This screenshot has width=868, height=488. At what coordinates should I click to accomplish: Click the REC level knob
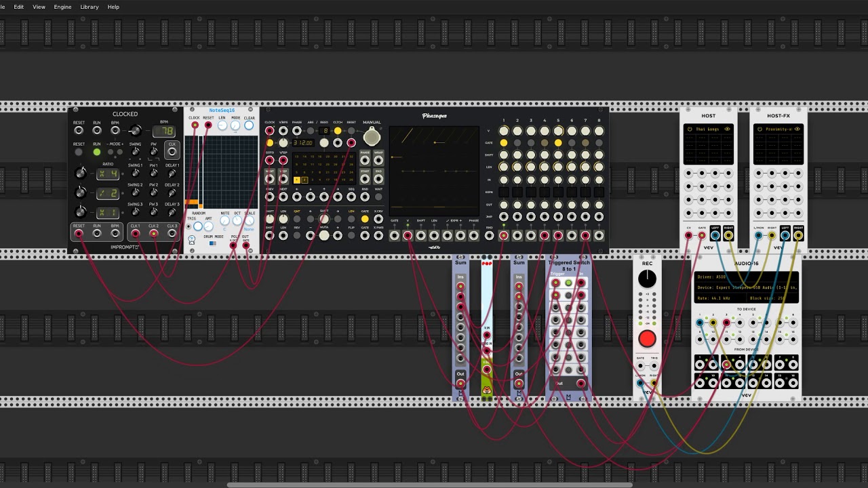[648, 279]
